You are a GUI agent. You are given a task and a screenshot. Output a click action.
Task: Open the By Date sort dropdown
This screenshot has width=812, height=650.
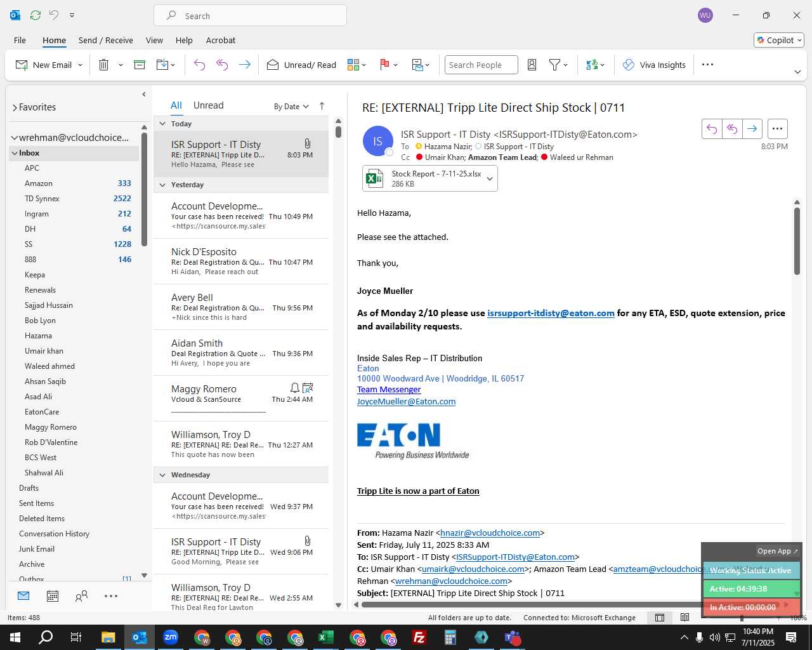point(291,107)
